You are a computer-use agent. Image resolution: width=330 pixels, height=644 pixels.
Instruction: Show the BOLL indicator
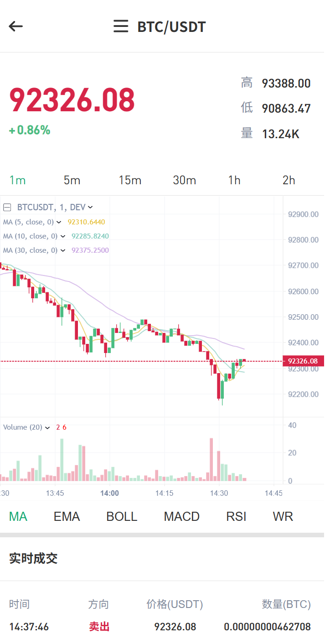(122, 517)
